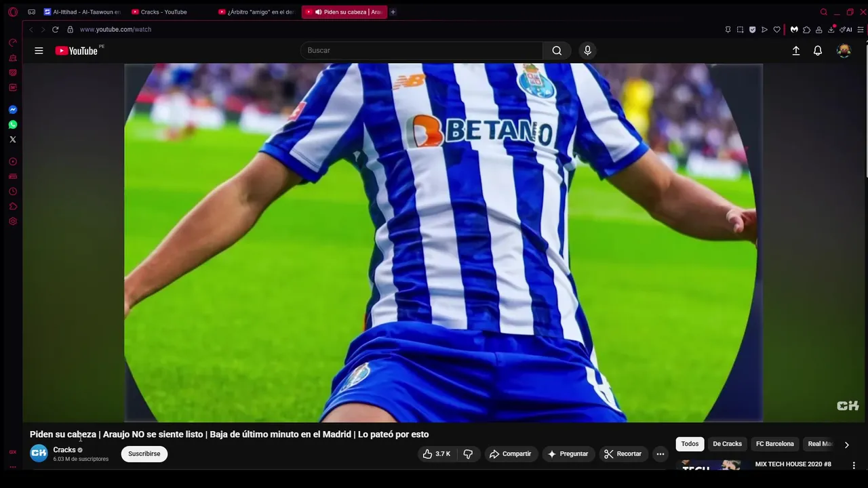This screenshot has width=868, height=488.
Task: Open the History clock icon in sidebar
Action: pyautogui.click(x=12, y=192)
